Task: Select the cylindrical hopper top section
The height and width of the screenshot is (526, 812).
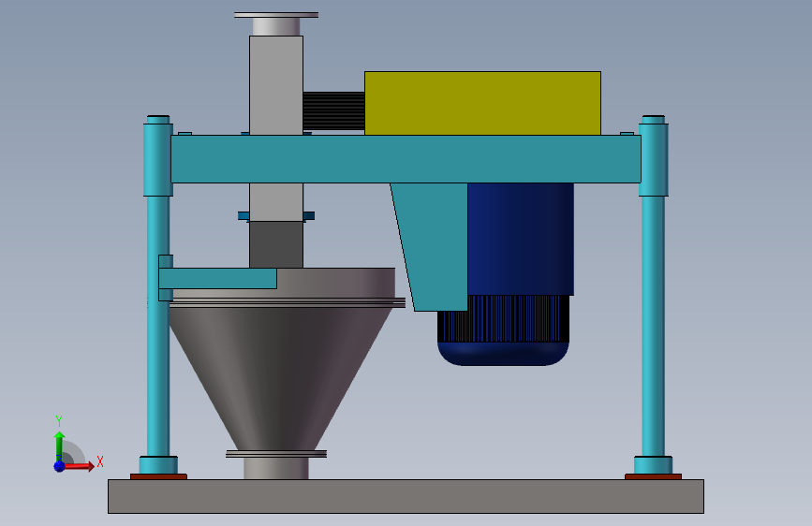Action: pyautogui.click(x=336, y=283)
